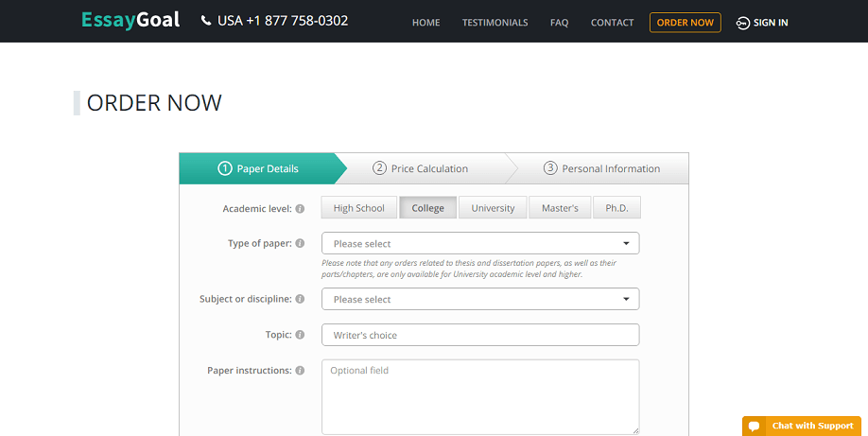The height and width of the screenshot is (436, 868).
Task: Pick the Master's academic level
Action: pyautogui.click(x=560, y=208)
